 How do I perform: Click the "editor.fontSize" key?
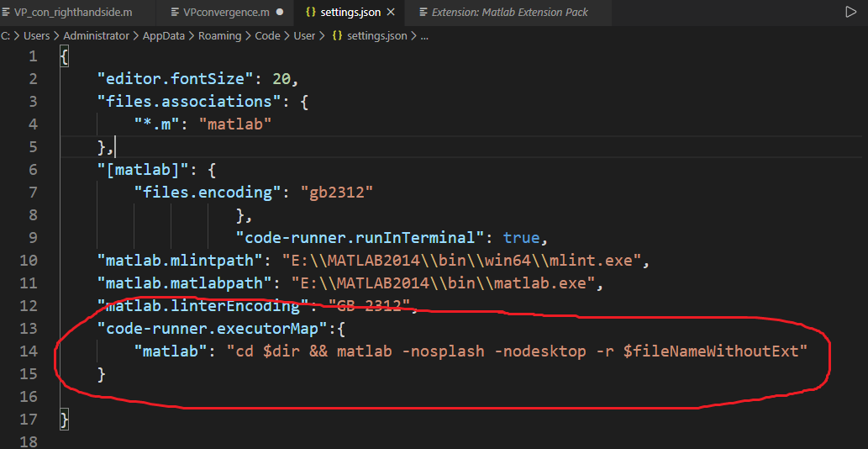176,79
